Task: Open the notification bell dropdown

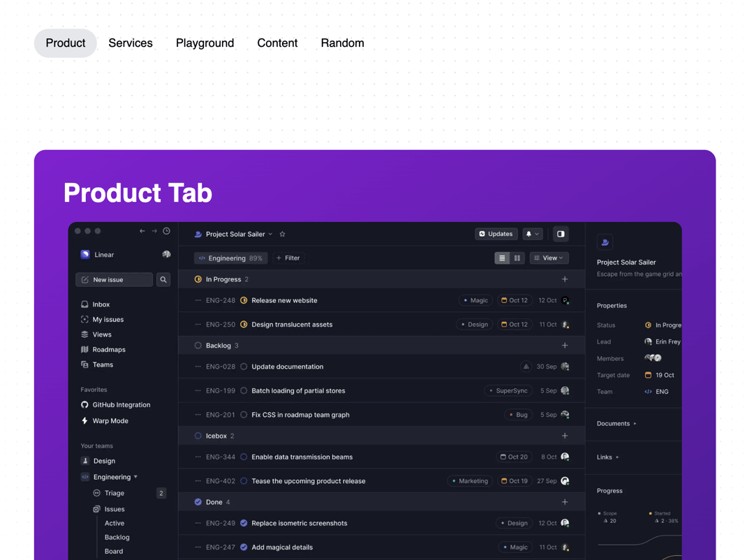Action: tap(532, 234)
